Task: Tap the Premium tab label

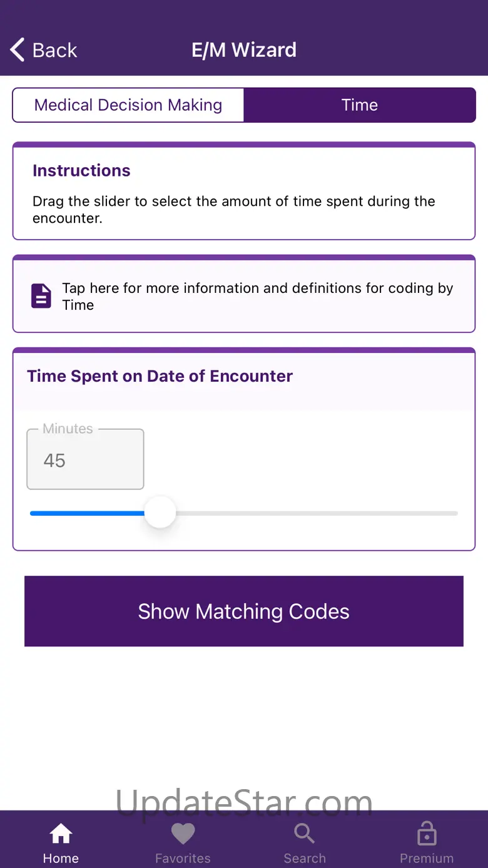Action: coord(427,858)
